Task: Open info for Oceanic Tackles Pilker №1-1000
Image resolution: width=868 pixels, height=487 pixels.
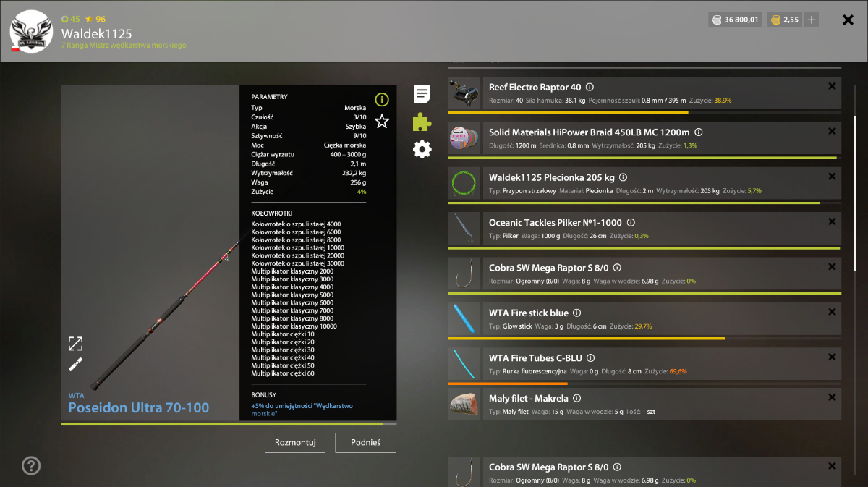Action: tap(631, 223)
